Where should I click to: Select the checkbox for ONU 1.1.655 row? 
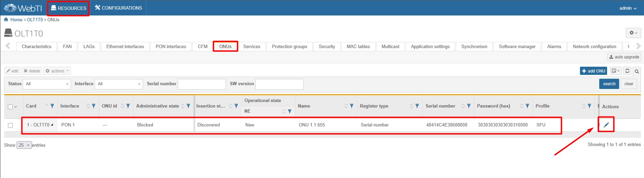coord(10,125)
